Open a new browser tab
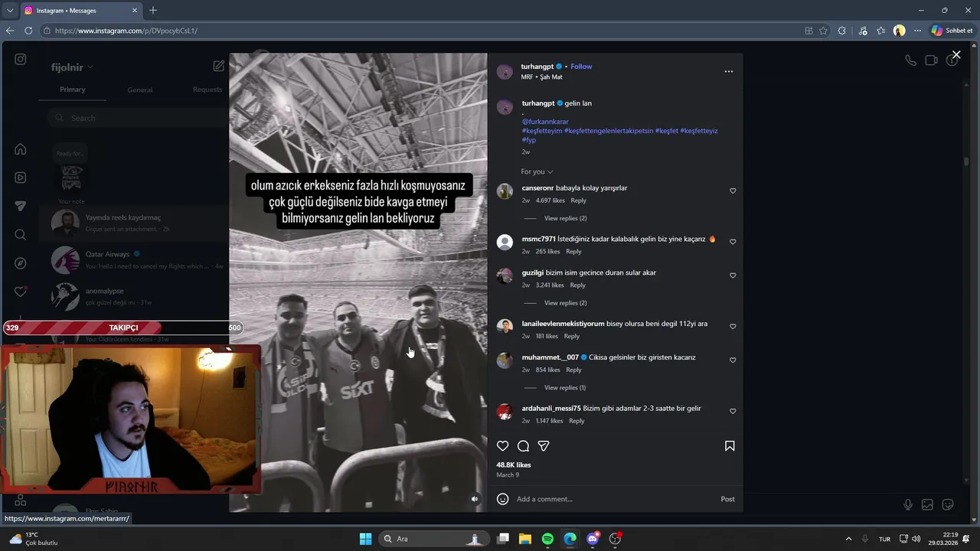This screenshot has height=551, width=980. tap(153, 11)
